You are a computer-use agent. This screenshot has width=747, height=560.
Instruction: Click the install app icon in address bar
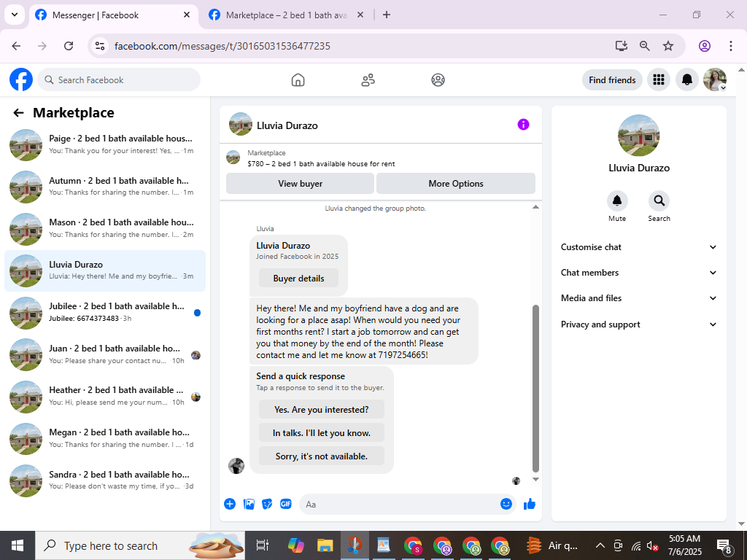pos(621,46)
